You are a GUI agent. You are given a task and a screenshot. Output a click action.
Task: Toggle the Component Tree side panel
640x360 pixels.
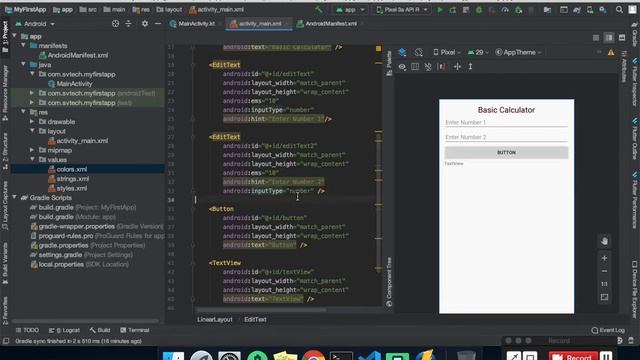[389, 282]
